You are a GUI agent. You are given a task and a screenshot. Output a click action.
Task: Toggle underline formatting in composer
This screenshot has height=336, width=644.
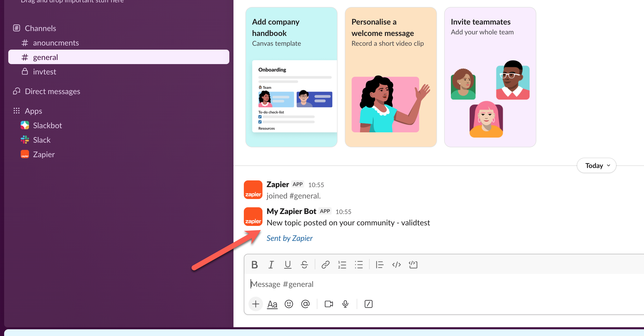[288, 265]
